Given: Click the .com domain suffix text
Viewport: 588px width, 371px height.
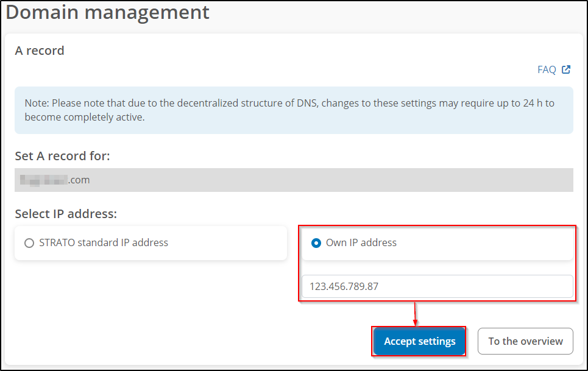Looking at the screenshot, I should [x=79, y=180].
